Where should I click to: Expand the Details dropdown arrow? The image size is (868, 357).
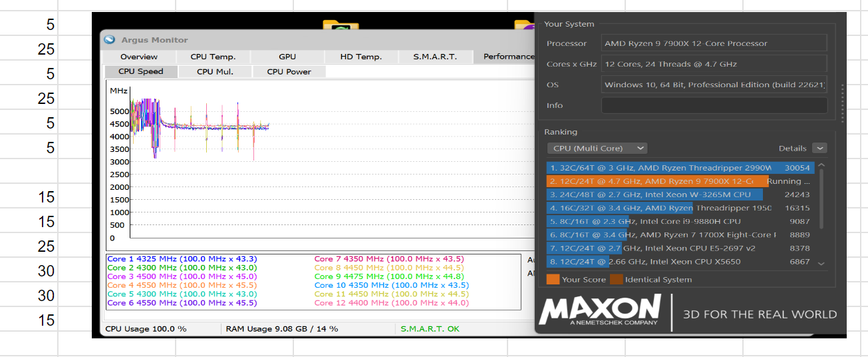tap(820, 149)
